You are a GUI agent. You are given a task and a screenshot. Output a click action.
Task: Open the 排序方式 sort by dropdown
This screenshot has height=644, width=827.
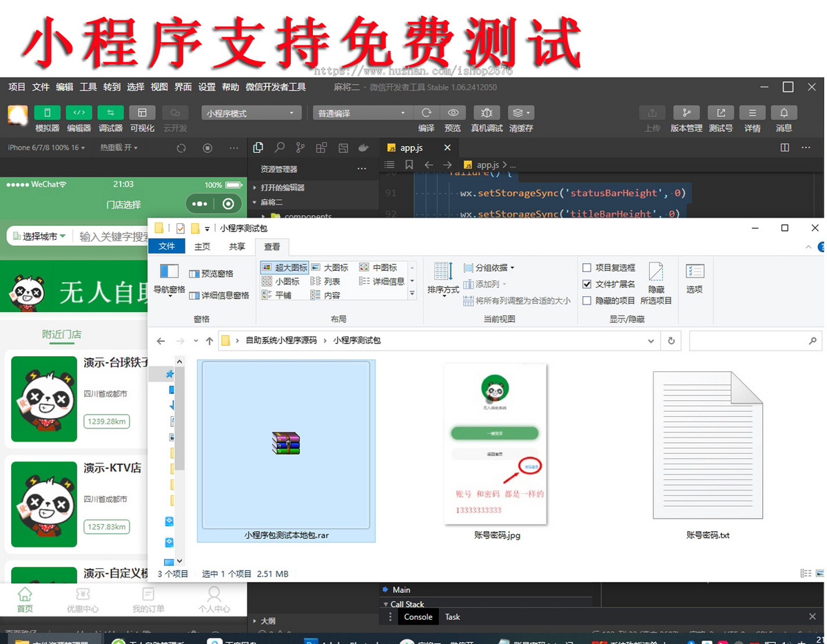(x=443, y=278)
